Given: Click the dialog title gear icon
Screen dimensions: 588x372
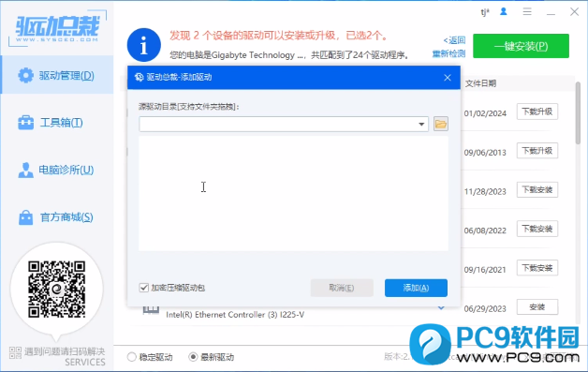Looking at the screenshot, I should click(x=140, y=78).
